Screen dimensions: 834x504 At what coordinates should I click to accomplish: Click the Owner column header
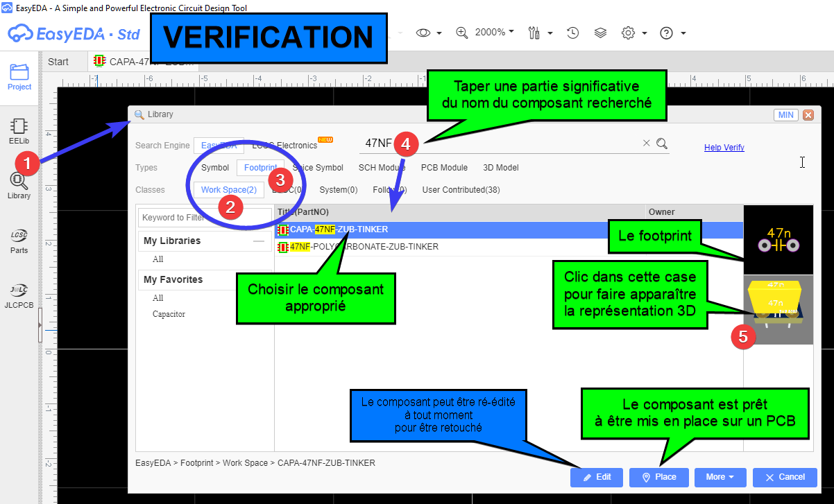[x=693, y=211]
